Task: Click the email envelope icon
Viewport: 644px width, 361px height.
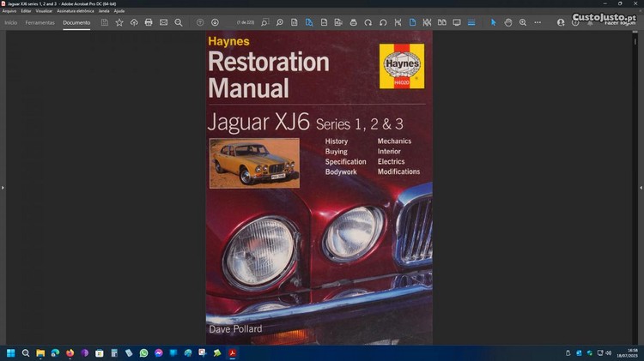Action: pos(163,22)
